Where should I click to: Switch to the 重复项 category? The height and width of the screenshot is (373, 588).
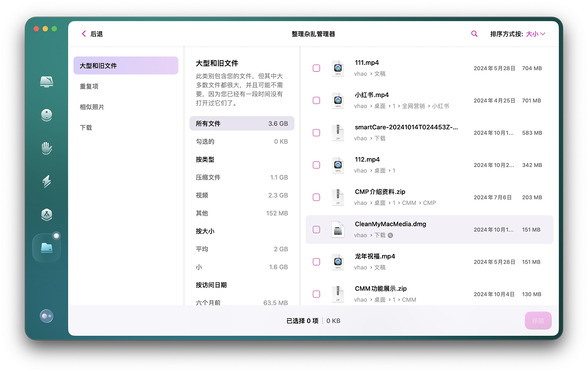[x=89, y=86]
